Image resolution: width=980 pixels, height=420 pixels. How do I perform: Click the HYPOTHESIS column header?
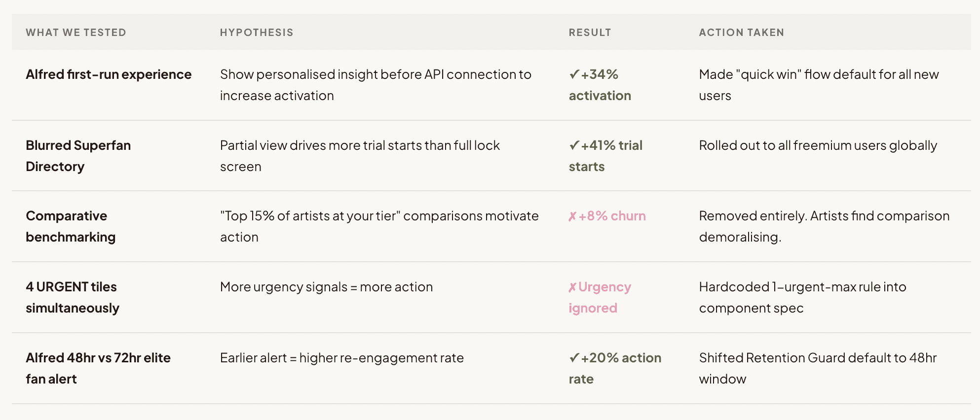tap(257, 33)
